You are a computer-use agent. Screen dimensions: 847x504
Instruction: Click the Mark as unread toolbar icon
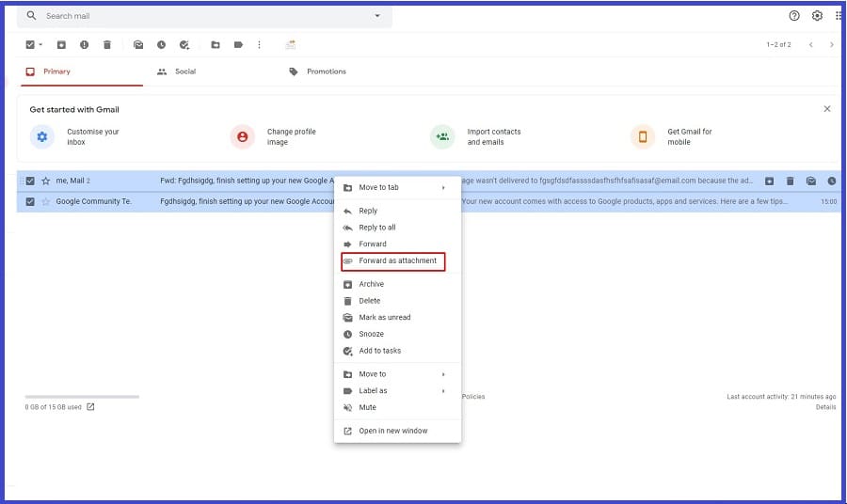[x=138, y=45]
